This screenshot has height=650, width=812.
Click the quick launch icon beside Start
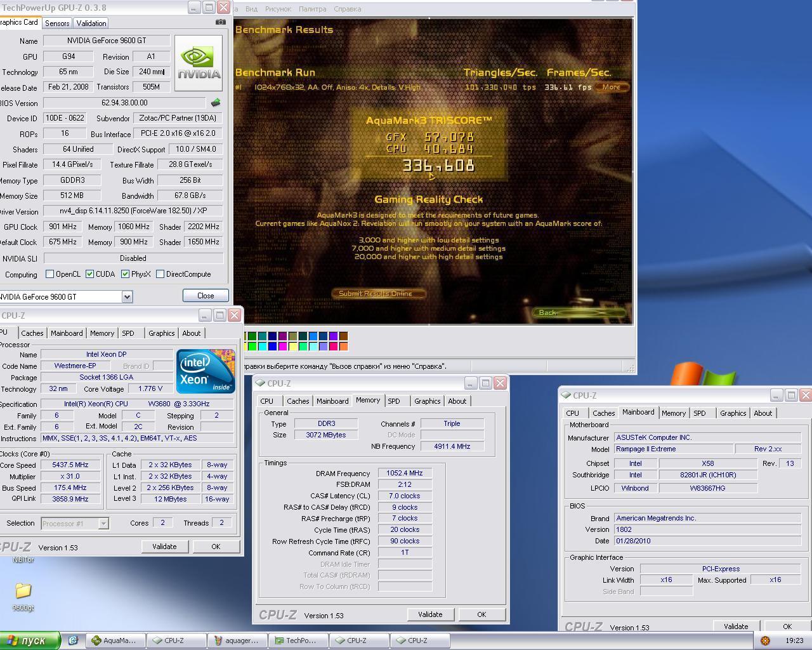point(73,640)
